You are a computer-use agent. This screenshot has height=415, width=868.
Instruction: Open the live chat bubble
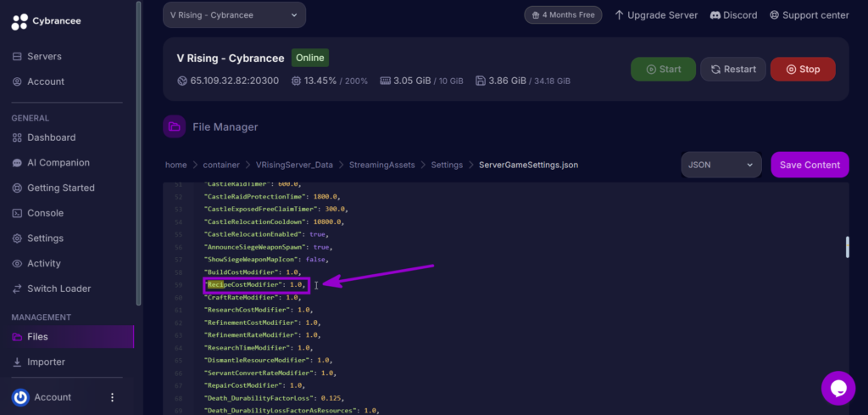[x=838, y=388]
